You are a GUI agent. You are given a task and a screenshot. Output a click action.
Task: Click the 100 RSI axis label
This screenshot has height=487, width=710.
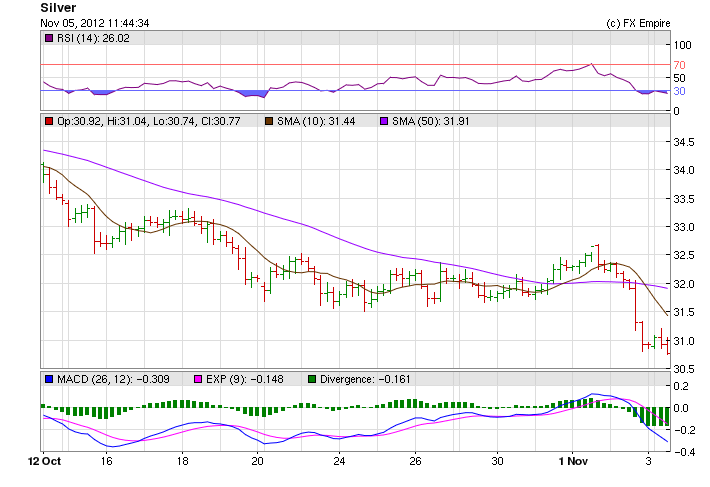click(x=682, y=45)
